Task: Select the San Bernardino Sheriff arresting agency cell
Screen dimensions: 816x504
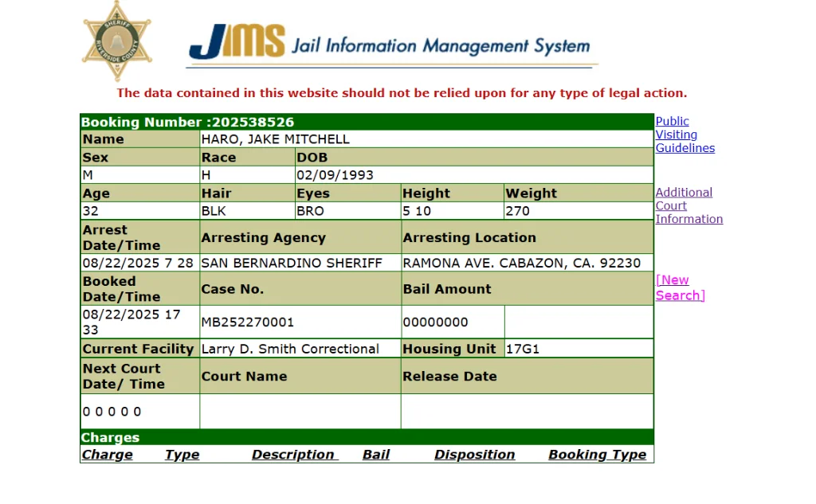Action: pyautogui.click(x=292, y=263)
